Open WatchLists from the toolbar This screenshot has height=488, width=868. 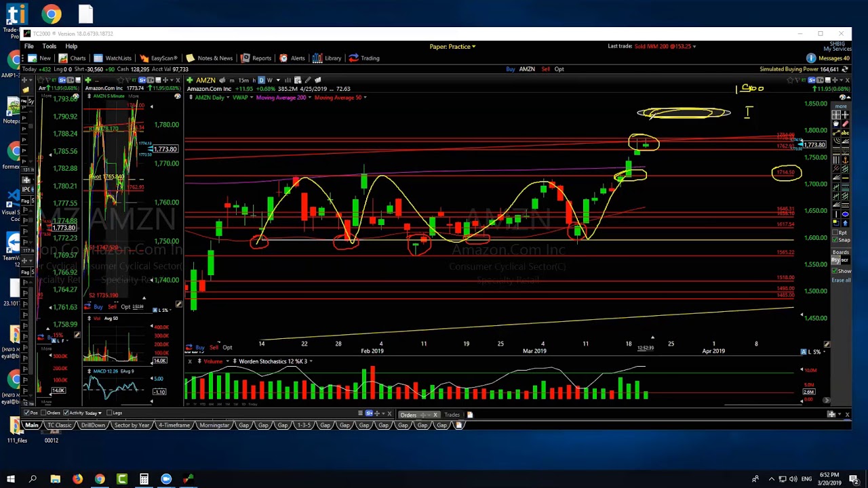coord(113,58)
